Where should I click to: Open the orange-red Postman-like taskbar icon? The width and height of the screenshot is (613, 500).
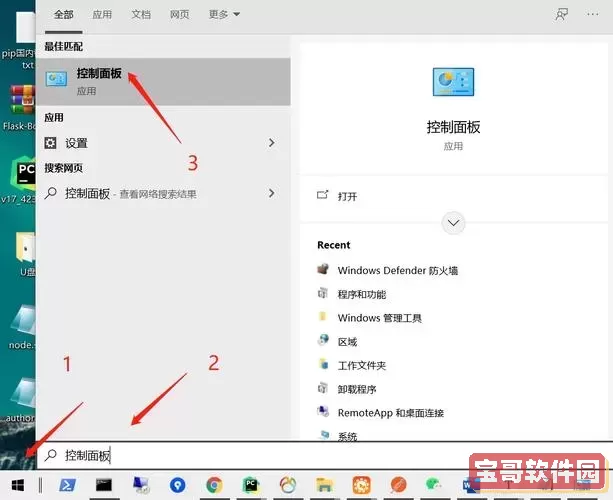pyautogui.click(x=398, y=485)
